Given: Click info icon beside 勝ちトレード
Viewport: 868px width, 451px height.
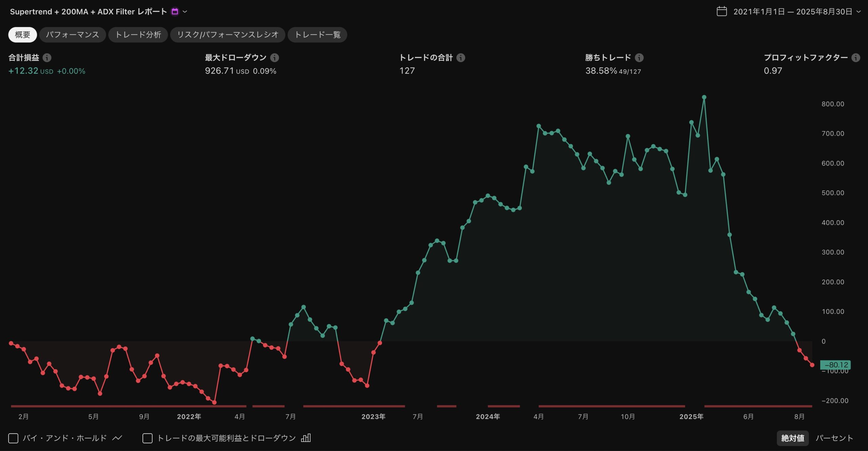Looking at the screenshot, I should click(639, 58).
